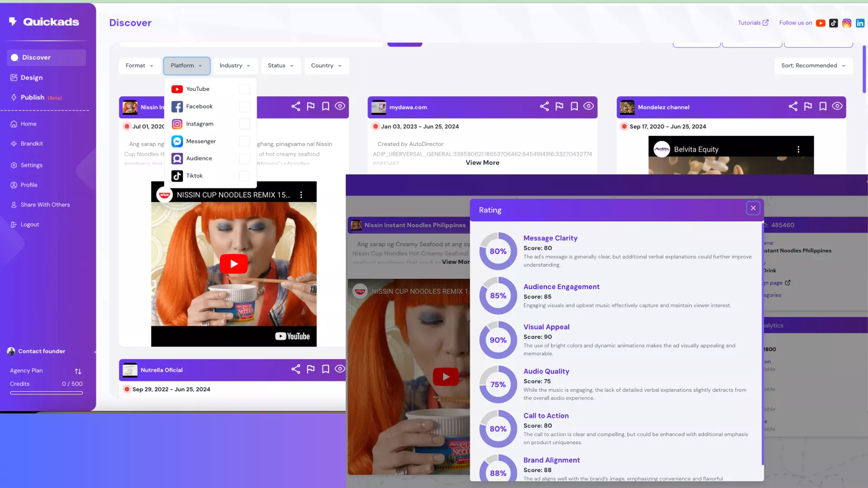Expand the Format filter dropdown
Image resolution: width=868 pixels, height=488 pixels.
click(x=139, y=66)
